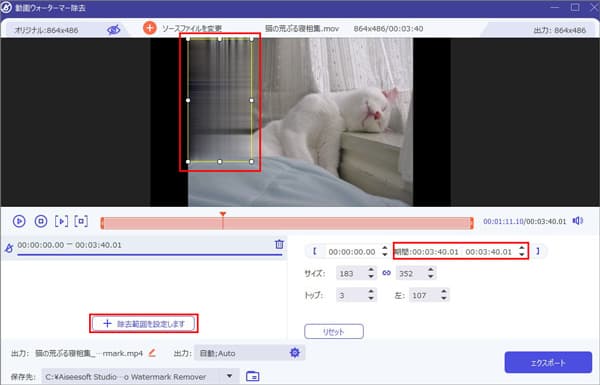Toggle the original preview eye icon

(114, 29)
